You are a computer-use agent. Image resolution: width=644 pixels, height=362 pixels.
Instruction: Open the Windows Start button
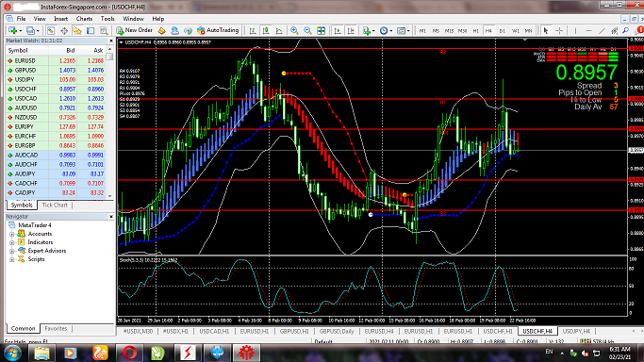pos(12,353)
